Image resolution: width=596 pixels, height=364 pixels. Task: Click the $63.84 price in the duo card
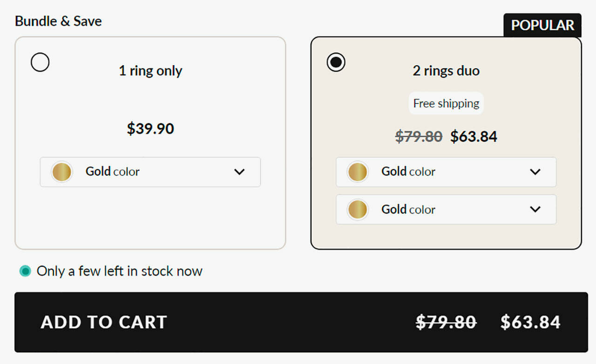click(x=474, y=136)
